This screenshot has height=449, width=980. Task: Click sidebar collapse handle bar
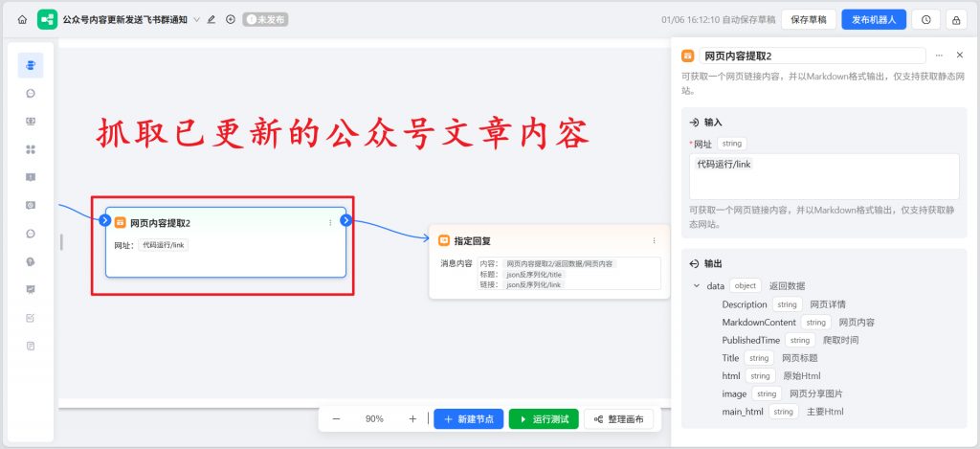tap(61, 242)
